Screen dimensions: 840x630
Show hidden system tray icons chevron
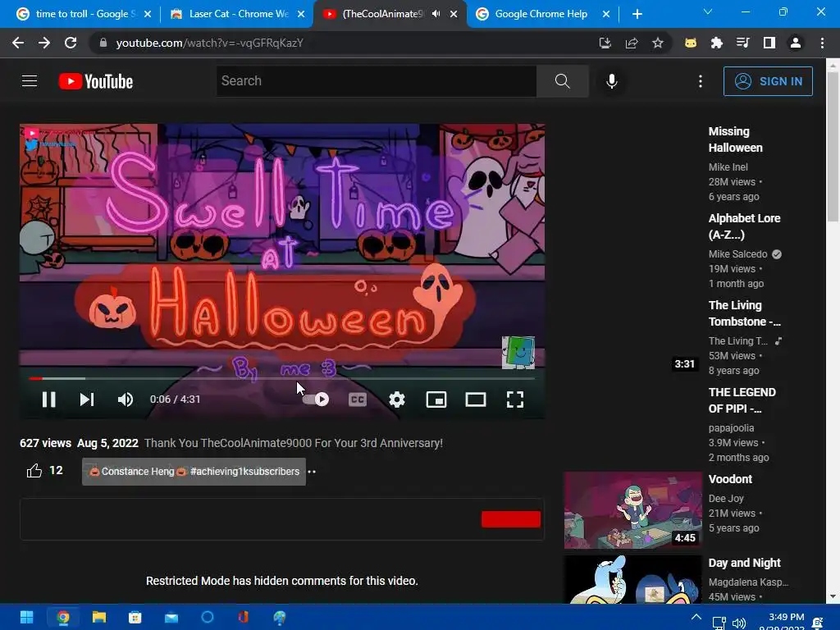pyautogui.click(x=696, y=617)
